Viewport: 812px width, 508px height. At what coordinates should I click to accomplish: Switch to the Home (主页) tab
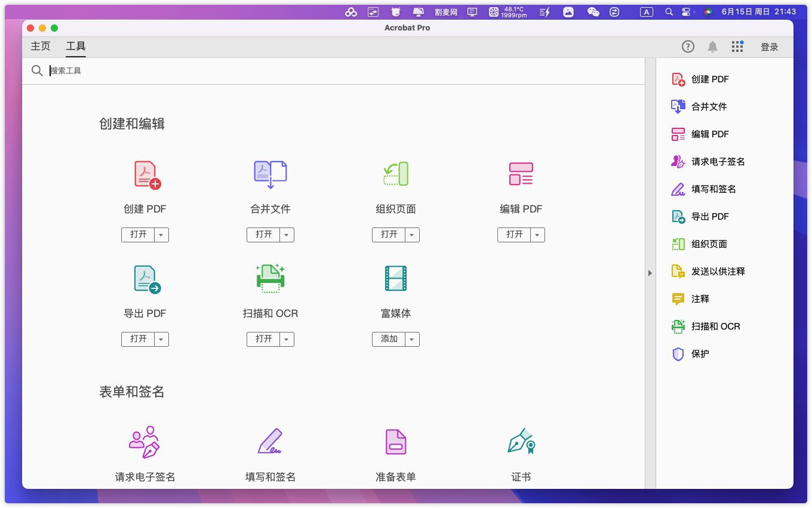[41, 47]
